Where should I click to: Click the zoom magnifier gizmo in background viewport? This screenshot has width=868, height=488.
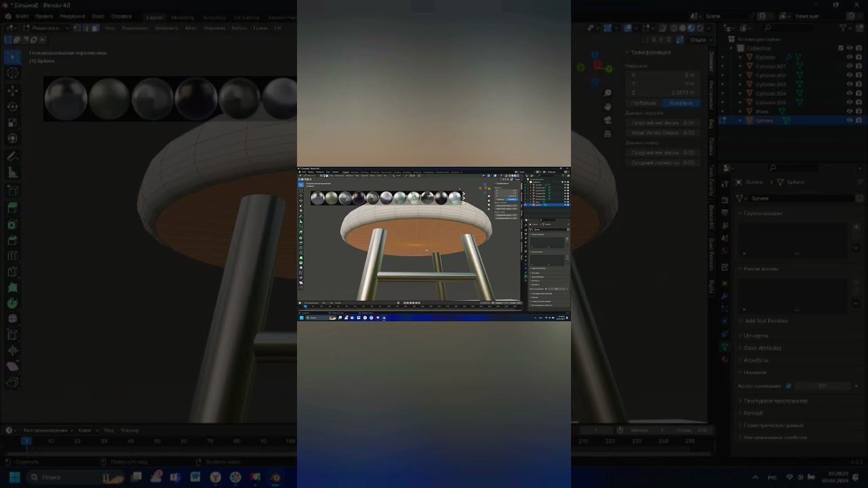tap(608, 93)
